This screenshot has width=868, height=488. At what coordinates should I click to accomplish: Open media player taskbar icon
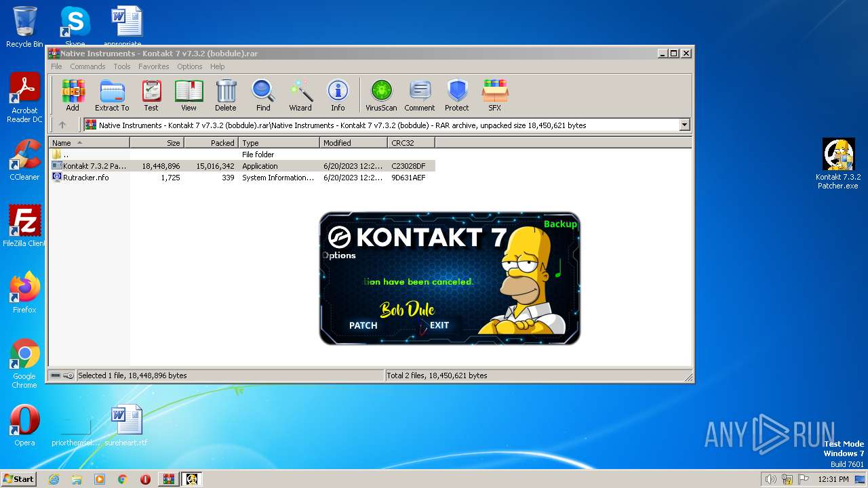pyautogui.click(x=100, y=479)
